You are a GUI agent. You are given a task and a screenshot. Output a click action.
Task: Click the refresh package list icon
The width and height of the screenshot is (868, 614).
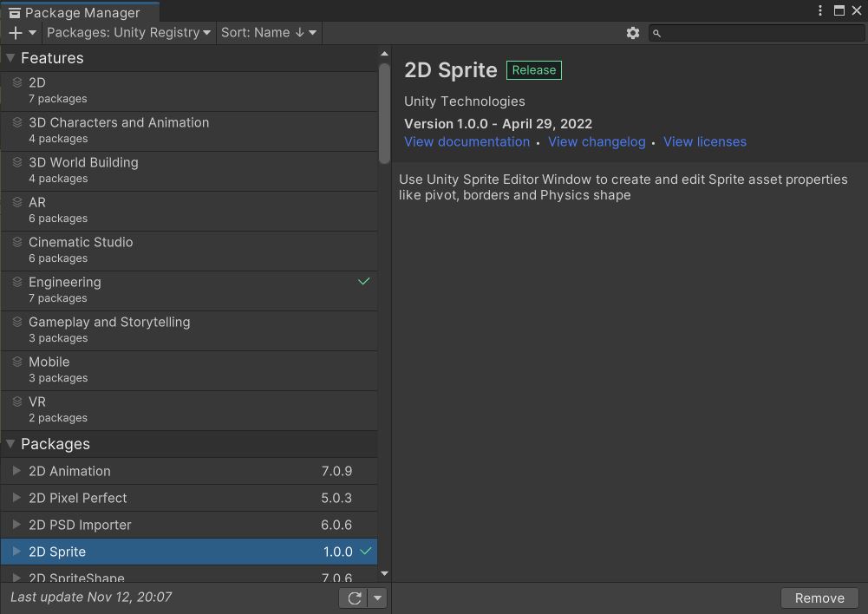point(355,598)
